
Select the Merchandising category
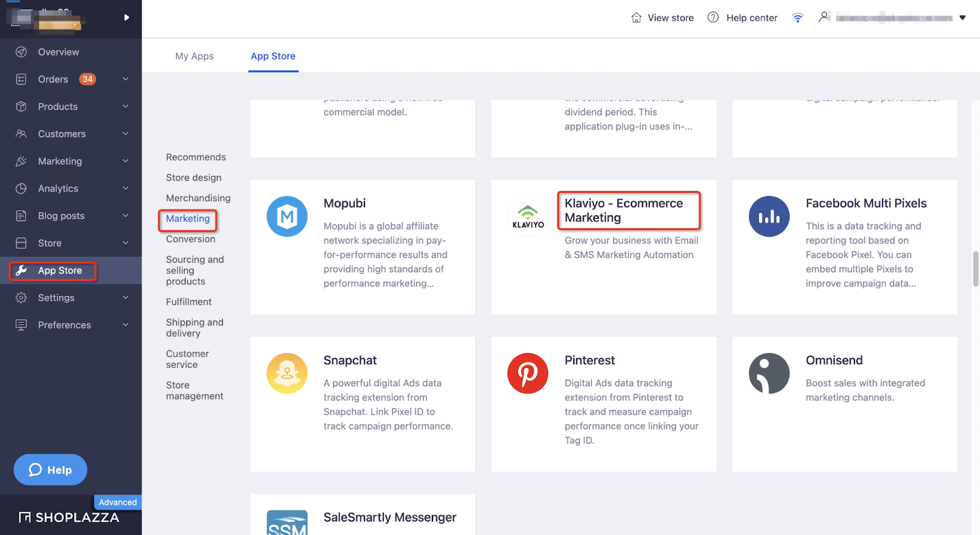click(198, 198)
